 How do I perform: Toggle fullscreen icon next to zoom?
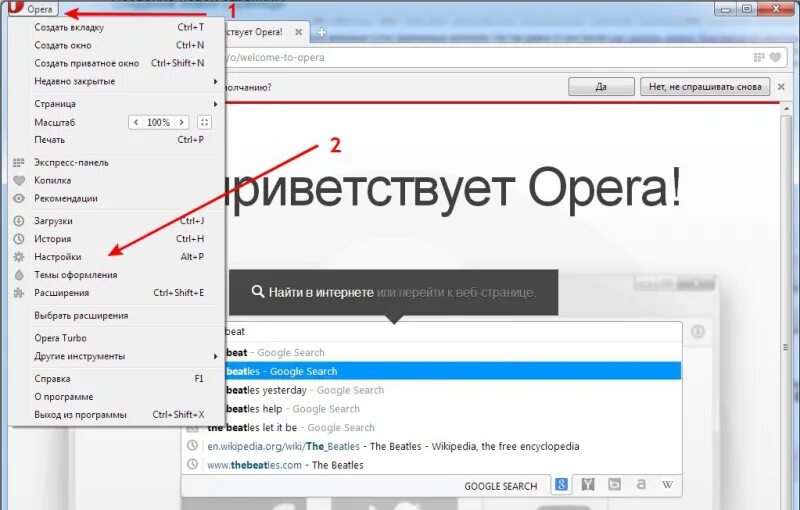point(204,122)
